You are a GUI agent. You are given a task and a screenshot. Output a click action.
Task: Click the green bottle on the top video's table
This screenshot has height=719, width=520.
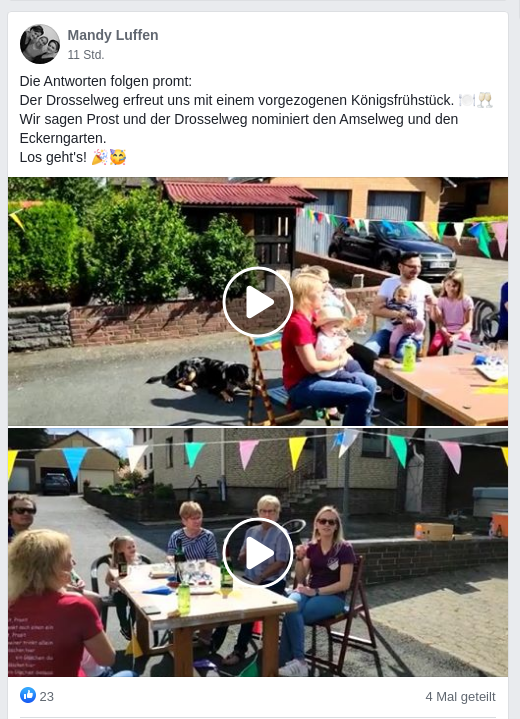409,356
